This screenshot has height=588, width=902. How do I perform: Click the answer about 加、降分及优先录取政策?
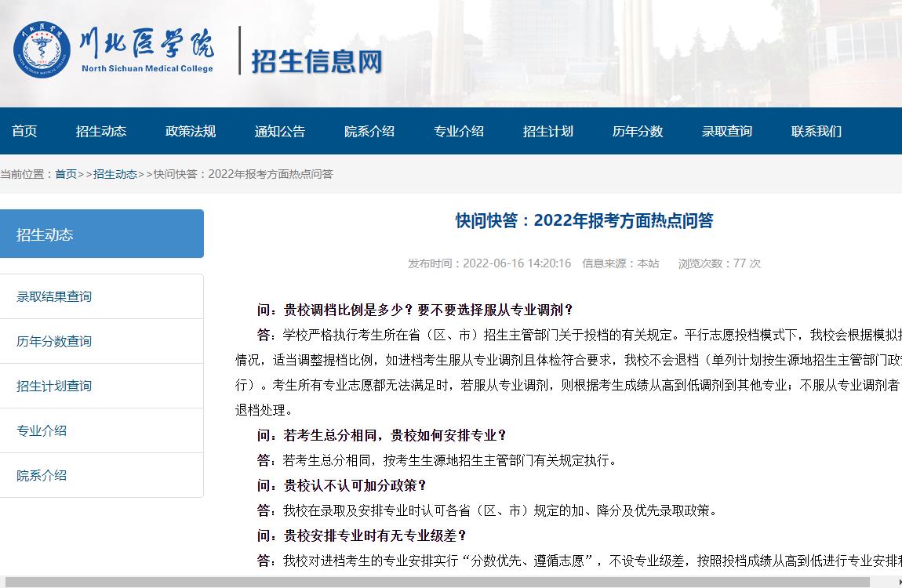click(x=486, y=510)
